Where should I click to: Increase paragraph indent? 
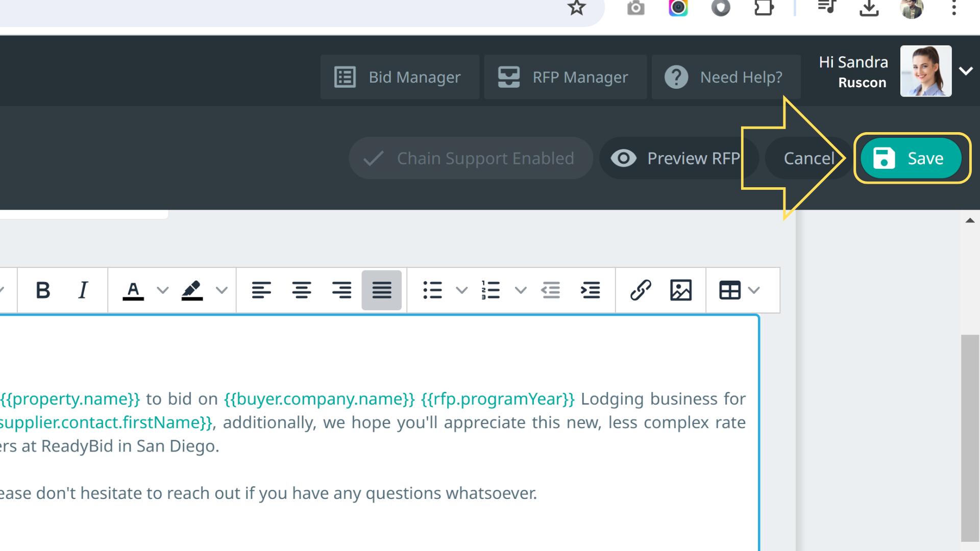point(591,290)
